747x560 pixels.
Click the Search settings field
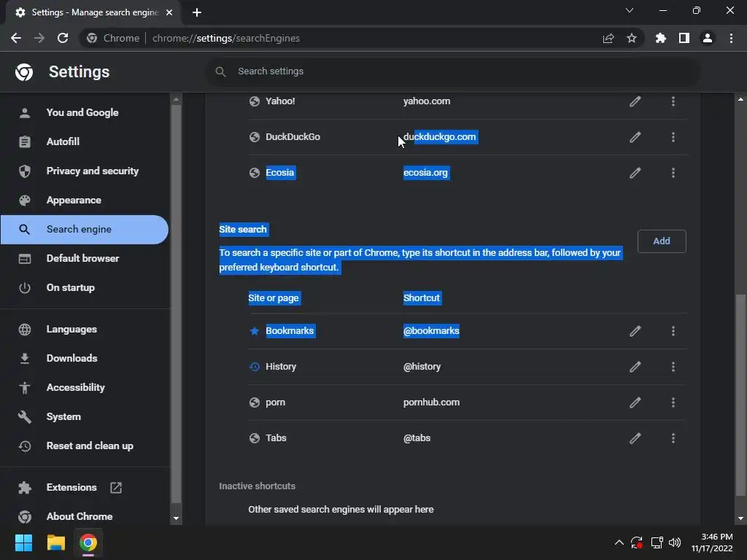[x=452, y=71]
